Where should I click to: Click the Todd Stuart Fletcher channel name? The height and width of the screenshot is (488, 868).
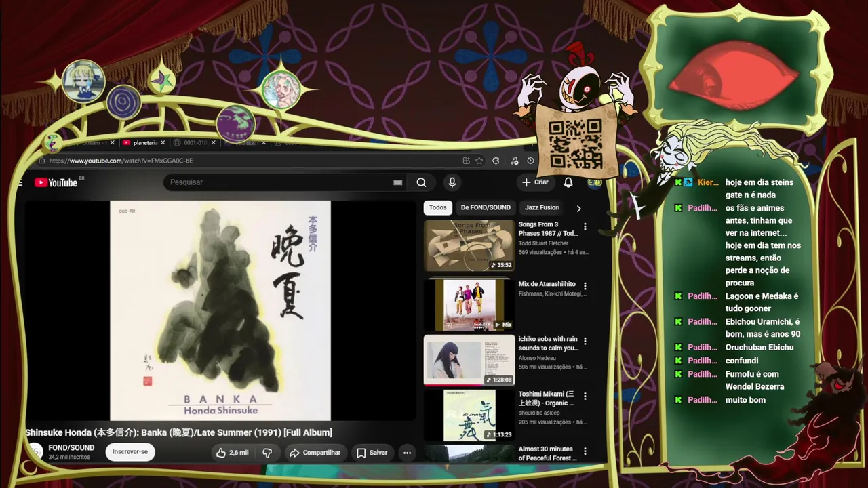tap(544, 243)
